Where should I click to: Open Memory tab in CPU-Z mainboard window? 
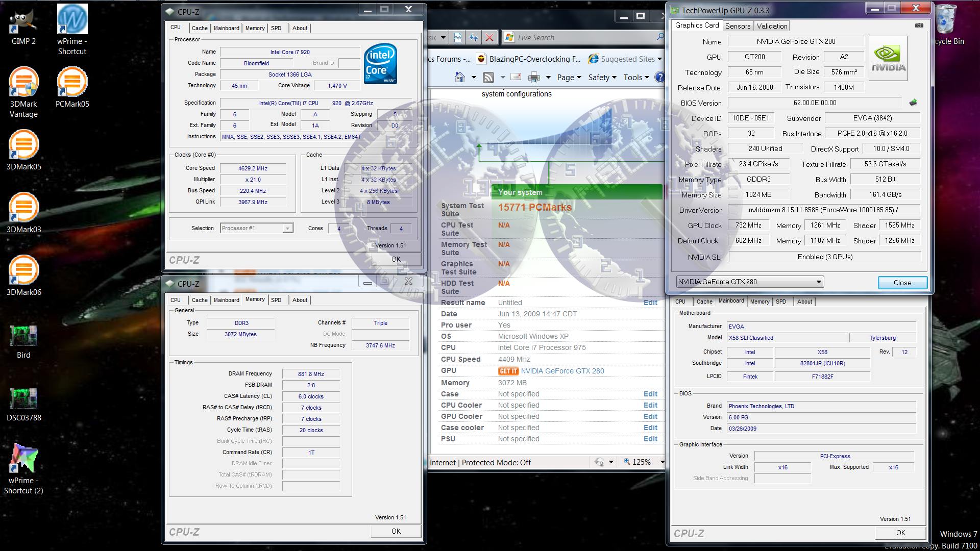[x=759, y=302]
